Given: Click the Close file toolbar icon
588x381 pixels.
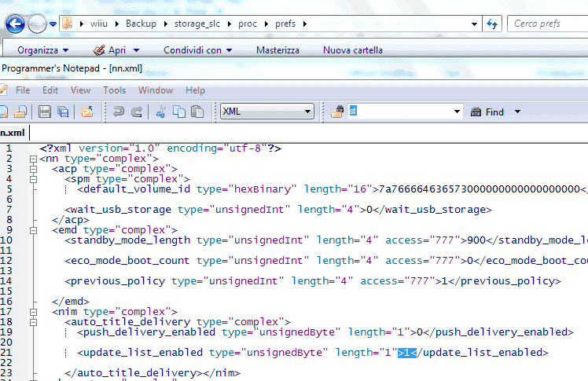Looking at the screenshot, I should [x=87, y=112].
